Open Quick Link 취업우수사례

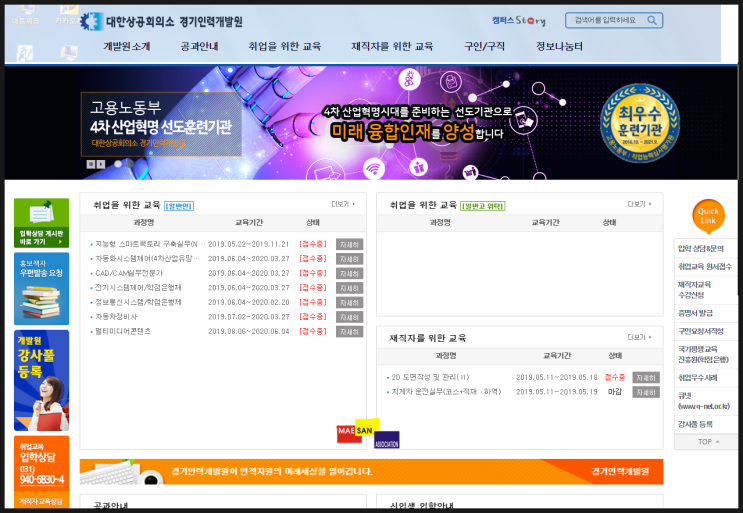697,378
